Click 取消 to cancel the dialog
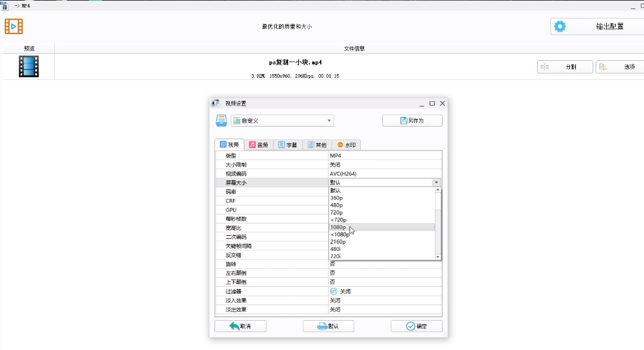644x350 pixels. (240, 326)
